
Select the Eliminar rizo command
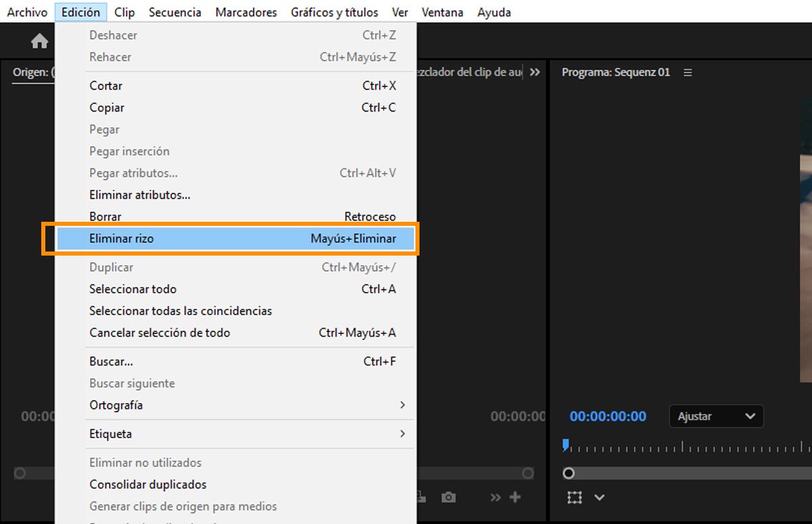pyautogui.click(x=235, y=239)
